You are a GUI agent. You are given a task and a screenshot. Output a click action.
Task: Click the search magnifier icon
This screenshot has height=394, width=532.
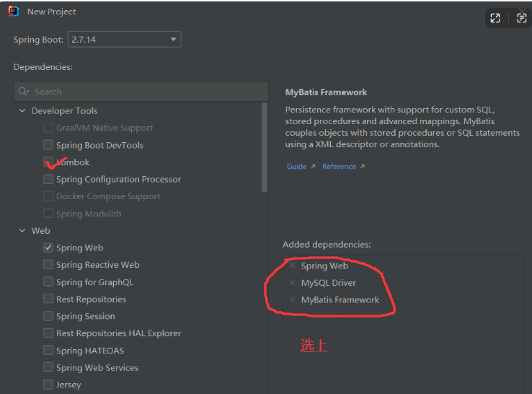click(x=23, y=92)
